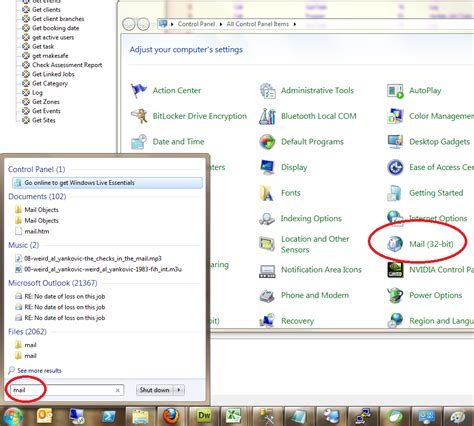Image resolution: width=474 pixels, height=426 pixels.
Task: Open the Action Center flag icon
Action: (138, 90)
